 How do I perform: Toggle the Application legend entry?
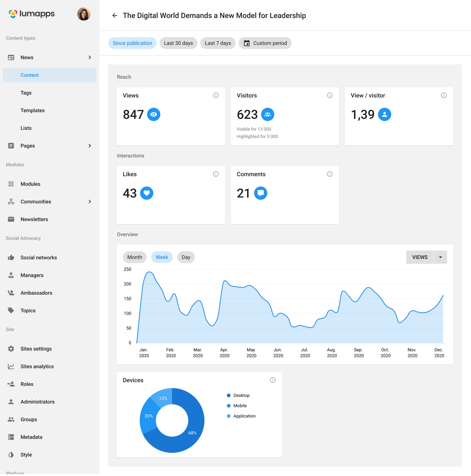[x=241, y=416]
